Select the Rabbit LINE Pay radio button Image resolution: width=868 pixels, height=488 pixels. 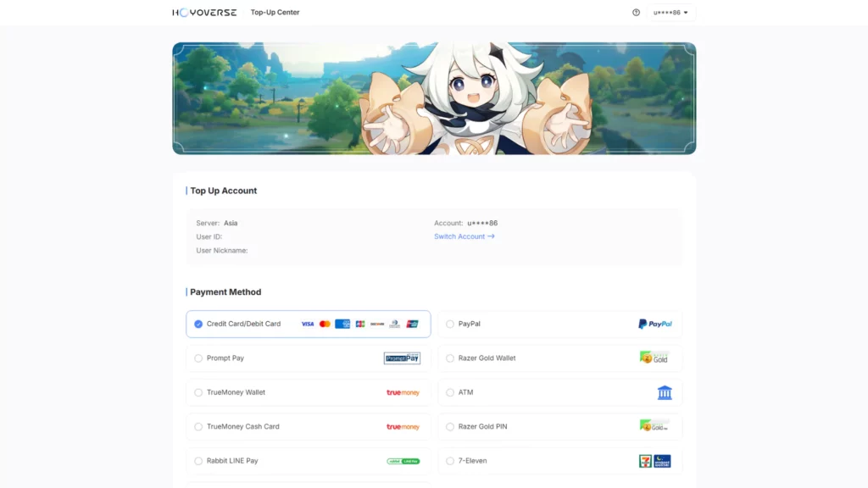pos(198,462)
